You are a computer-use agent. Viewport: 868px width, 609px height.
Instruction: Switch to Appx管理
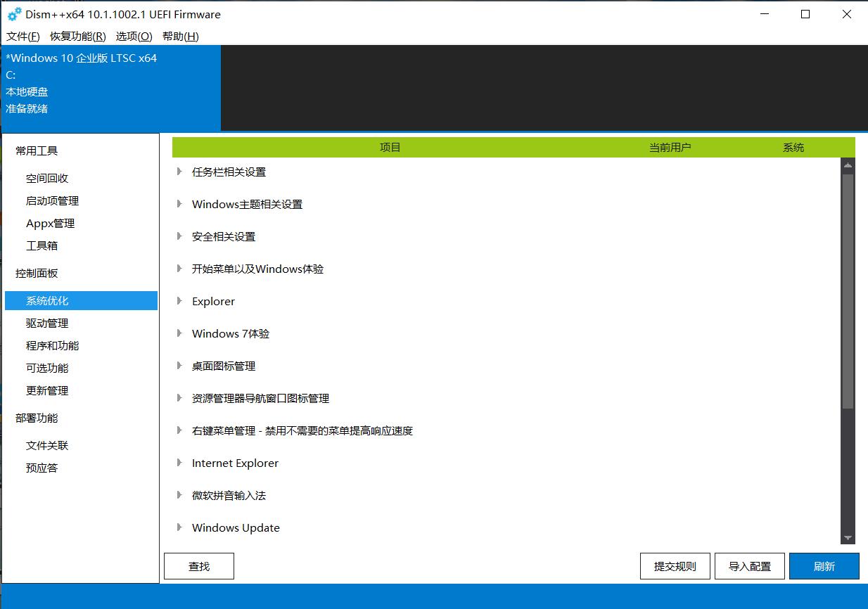pyautogui.click(x=49, y=223)
